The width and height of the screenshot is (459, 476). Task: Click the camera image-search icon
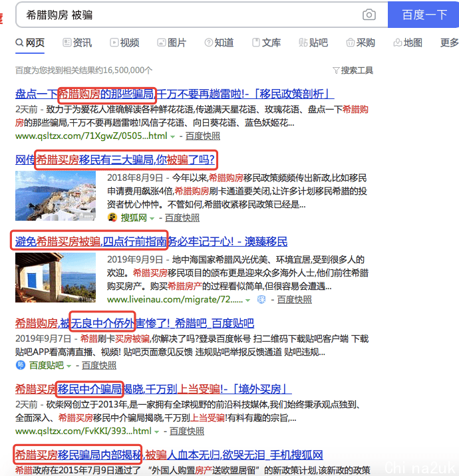click(x=369, y=15)
